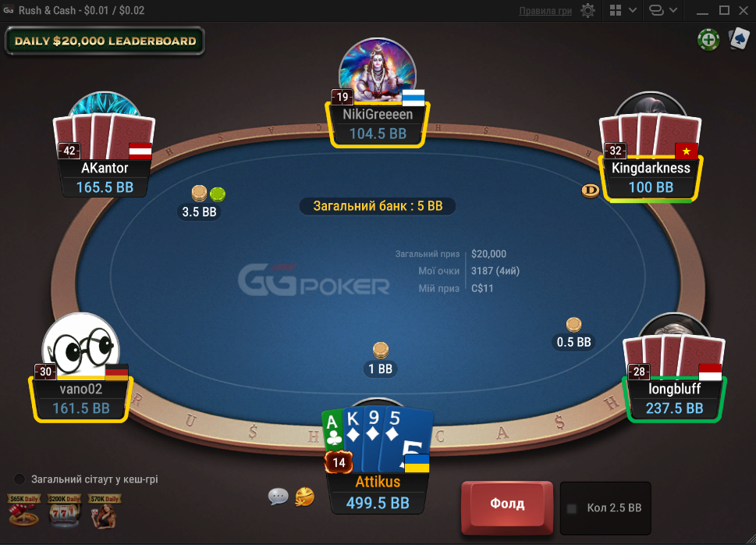Open the spade card icon
The image size is (756, 545).
[x=739, y=38]
